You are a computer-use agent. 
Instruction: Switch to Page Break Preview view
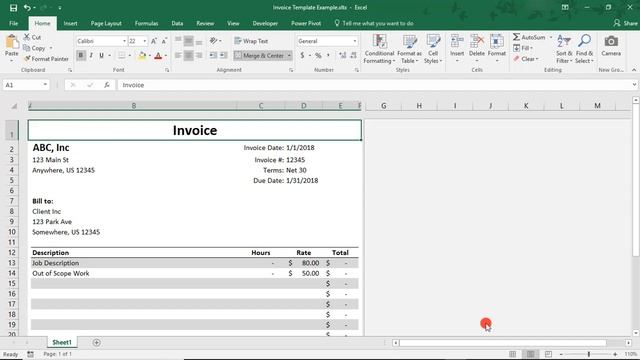(548, 354)
